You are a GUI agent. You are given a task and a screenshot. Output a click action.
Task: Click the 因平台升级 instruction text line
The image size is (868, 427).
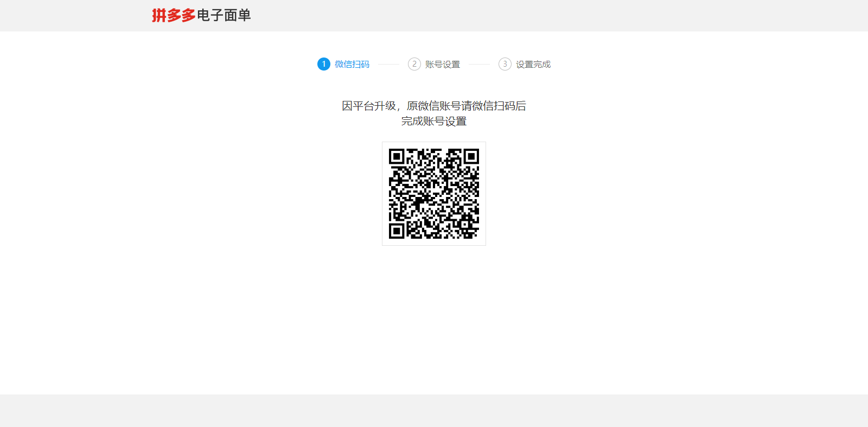pyautogui.click(x=434, y=106)
